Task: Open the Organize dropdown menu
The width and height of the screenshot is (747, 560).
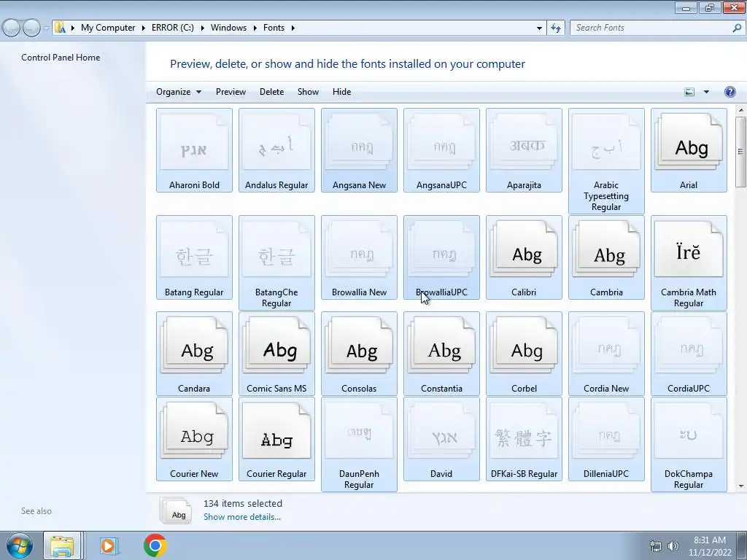Action: coord(179,92)
